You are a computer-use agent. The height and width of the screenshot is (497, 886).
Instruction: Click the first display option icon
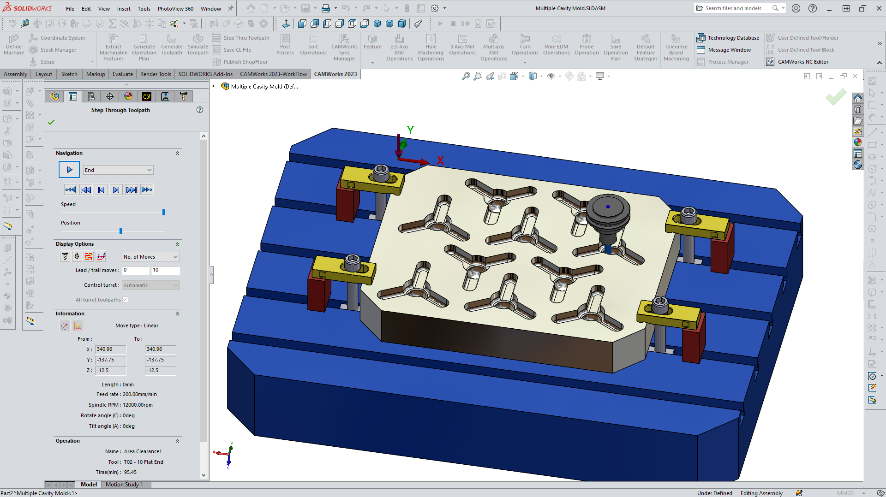[x=65, y=257]
